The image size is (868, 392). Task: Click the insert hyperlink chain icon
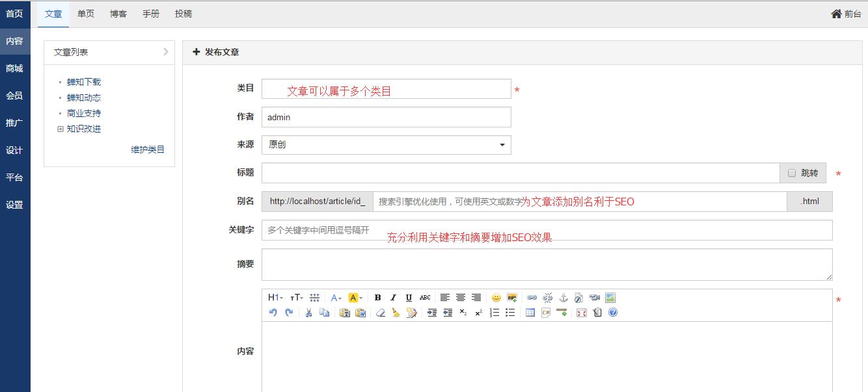click(532, 298)
